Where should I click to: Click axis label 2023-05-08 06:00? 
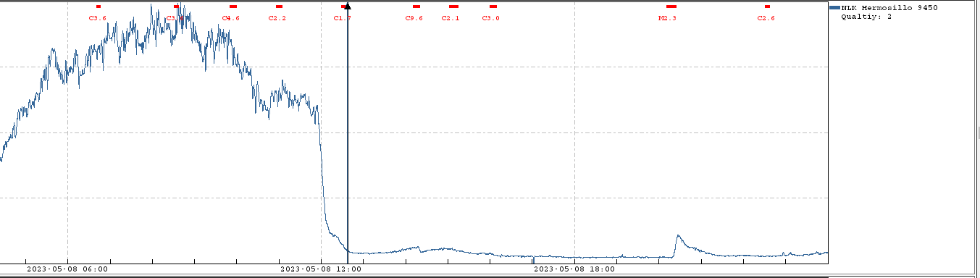click(67, 269)
